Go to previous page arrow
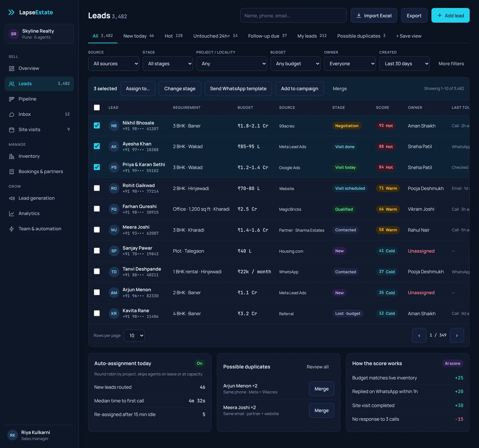Viewport: 479px width, 448px height. (419, 335)
